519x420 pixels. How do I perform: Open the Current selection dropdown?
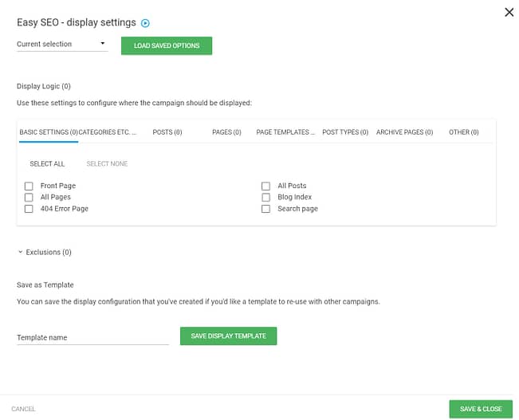coord(62,44)
